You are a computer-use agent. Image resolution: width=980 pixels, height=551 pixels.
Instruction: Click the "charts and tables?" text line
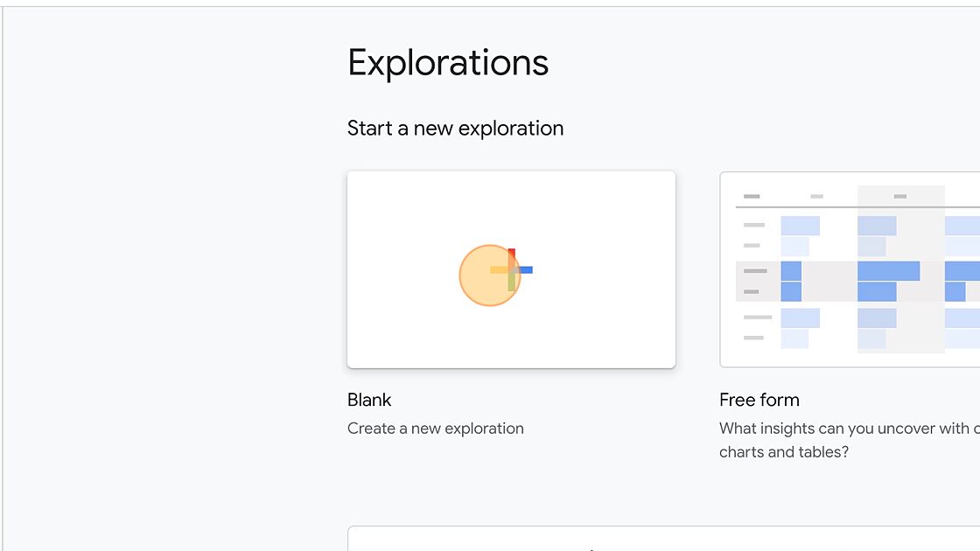pyautogui.click(x=784, y=452)
